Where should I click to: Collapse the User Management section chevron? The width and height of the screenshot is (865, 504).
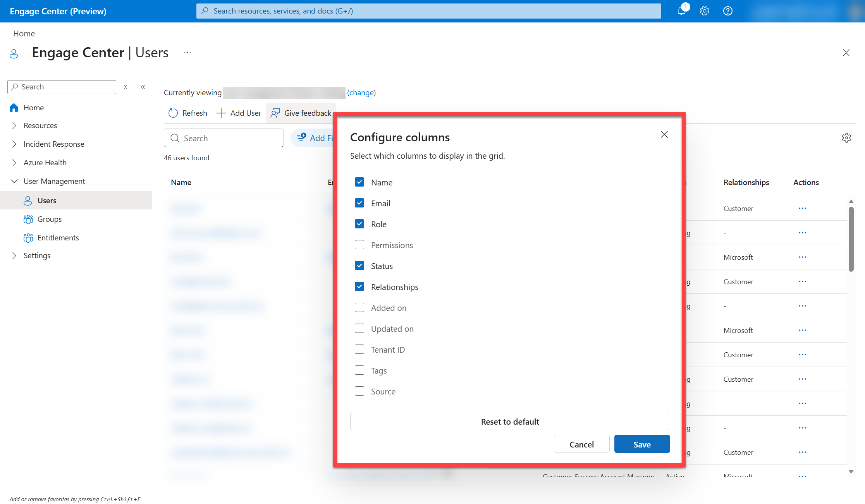(x=14, y=181)
